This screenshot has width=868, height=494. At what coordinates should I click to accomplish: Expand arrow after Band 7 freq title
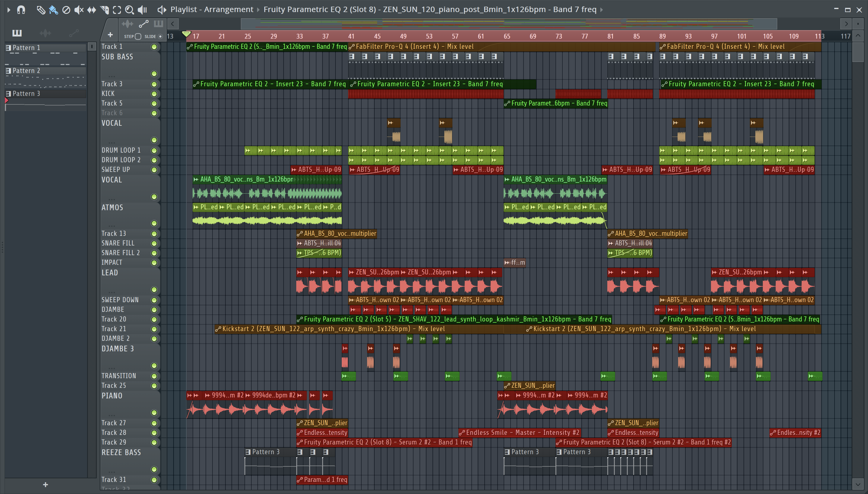point(602,10)
